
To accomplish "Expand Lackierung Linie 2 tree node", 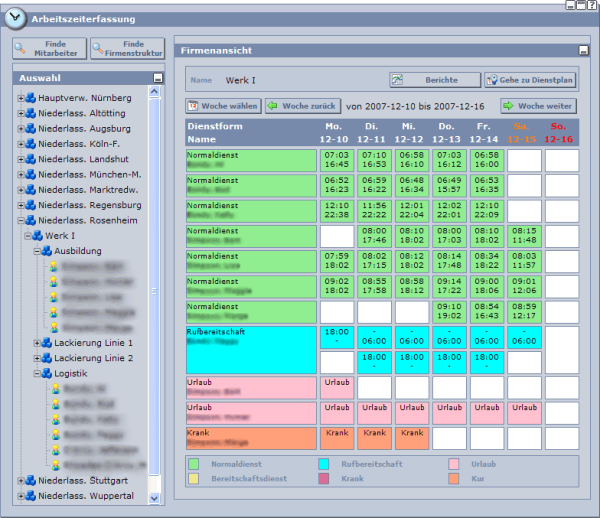I will [x=37, y=358].
